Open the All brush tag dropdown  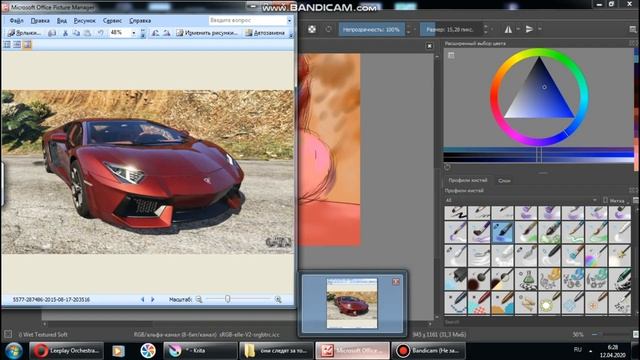[x=521, y=200]
